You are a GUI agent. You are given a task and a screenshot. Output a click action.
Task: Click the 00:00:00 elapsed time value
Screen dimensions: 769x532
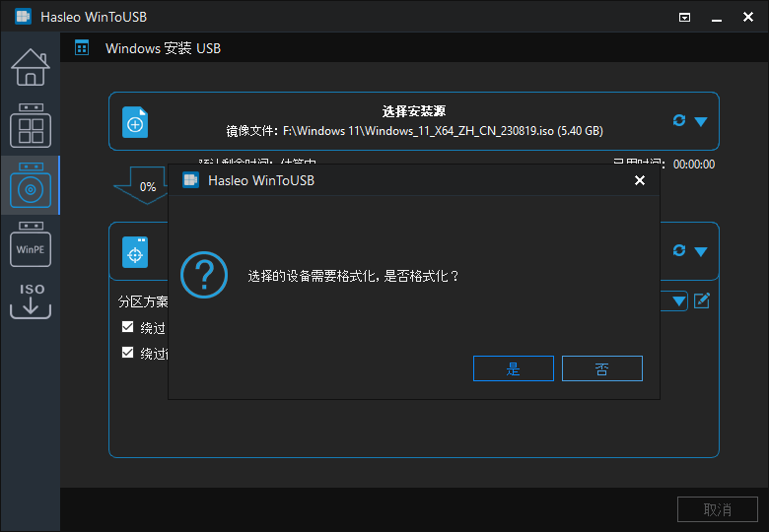(x=694, y=165)
